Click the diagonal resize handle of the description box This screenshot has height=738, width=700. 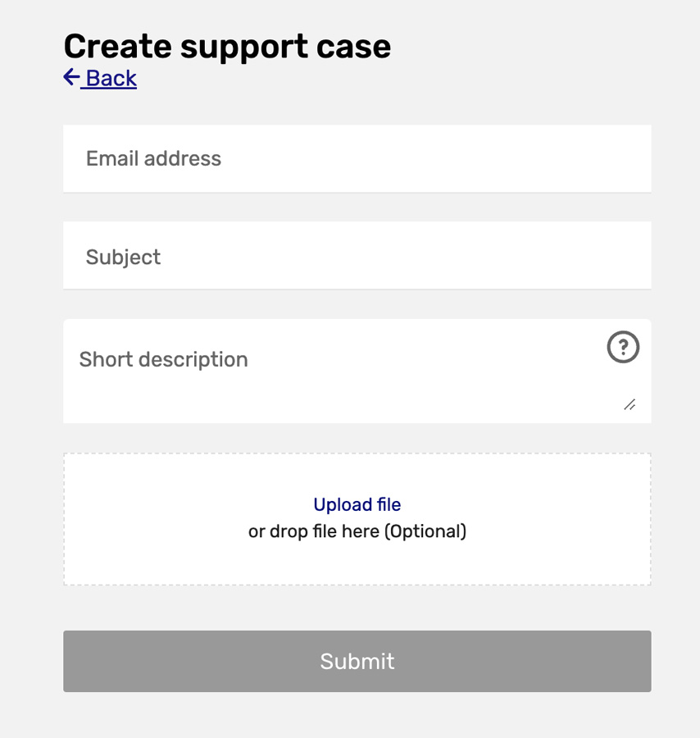[630, 404]
